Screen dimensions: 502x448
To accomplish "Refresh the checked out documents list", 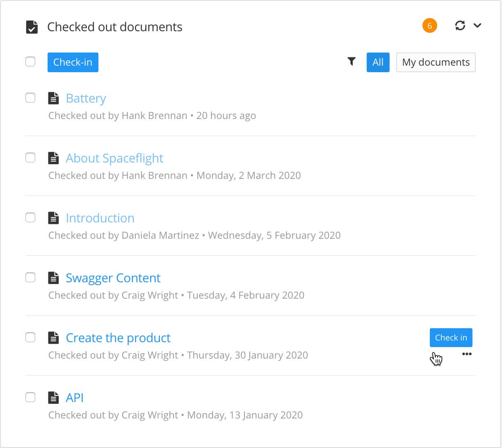I will point(460,25).
